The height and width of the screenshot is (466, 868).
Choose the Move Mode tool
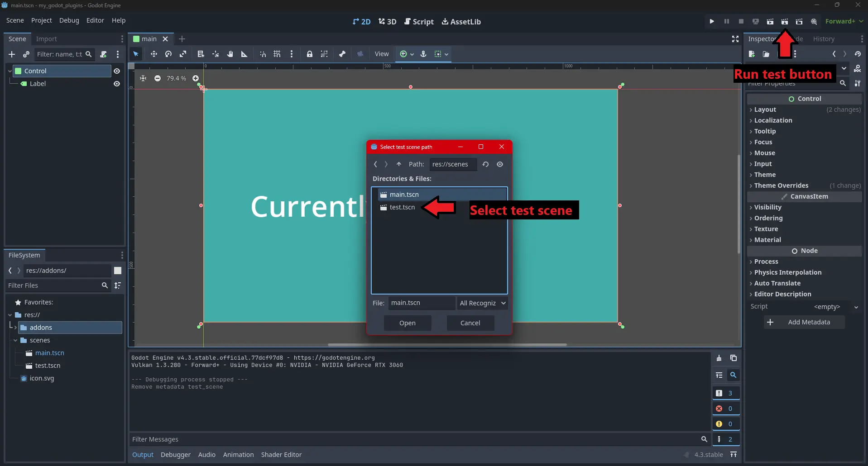click(x=154, y=54)
